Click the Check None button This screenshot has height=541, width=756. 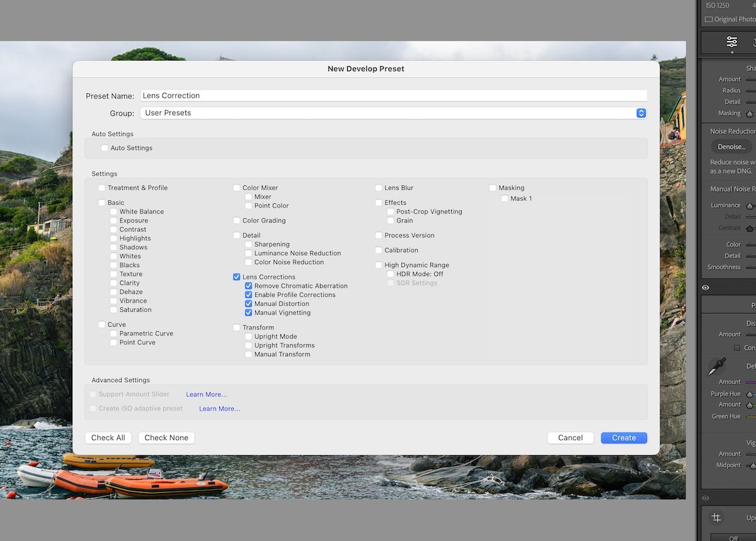tap(166, 438)
